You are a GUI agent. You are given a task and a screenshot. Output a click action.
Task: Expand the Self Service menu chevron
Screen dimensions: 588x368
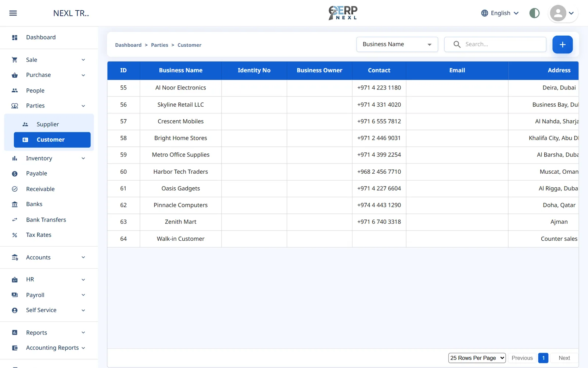click(x=83, y=311)
